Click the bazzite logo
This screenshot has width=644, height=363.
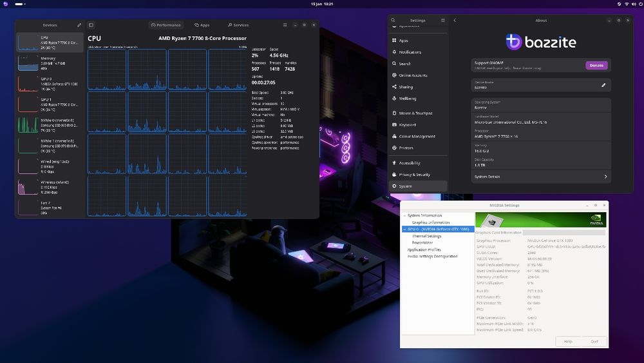[541, 42]
